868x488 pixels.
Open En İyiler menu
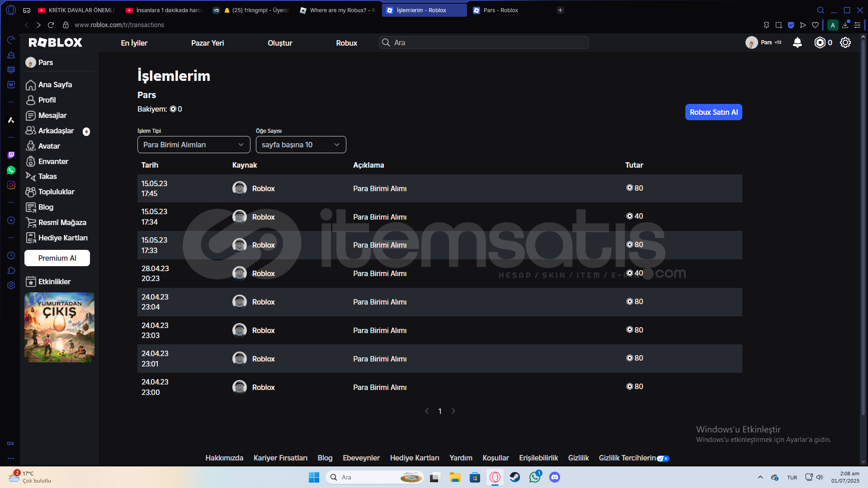[134, 43]
